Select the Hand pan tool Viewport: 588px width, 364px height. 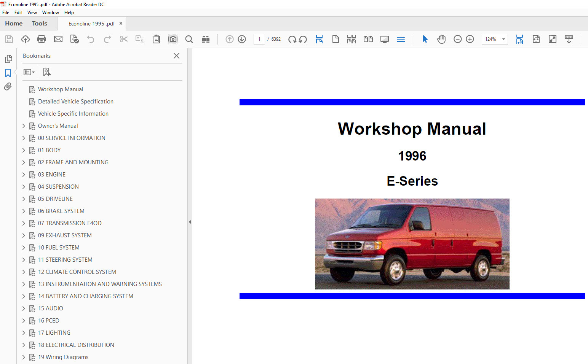[441, 39]
